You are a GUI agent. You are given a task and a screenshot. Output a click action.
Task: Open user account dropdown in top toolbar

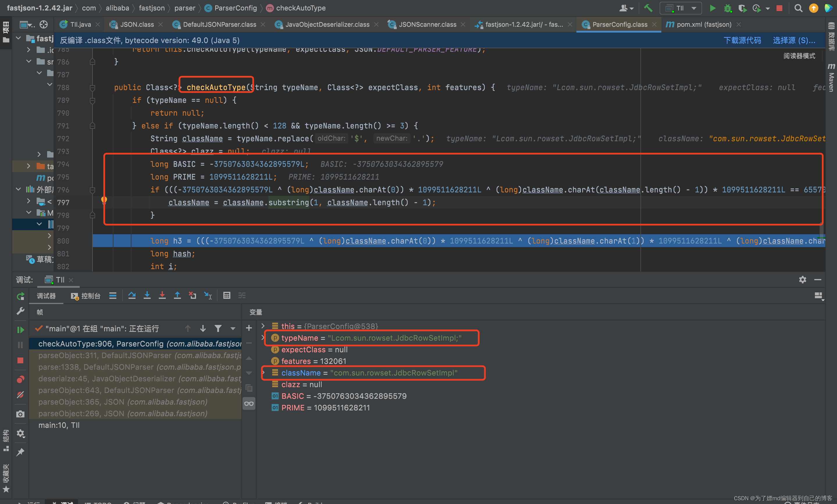(x=626, y=8)
